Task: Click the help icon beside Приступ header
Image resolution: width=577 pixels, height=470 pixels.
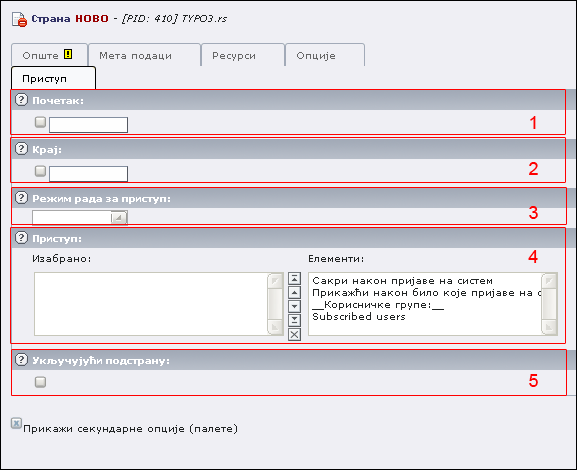Action: point(21,238)
